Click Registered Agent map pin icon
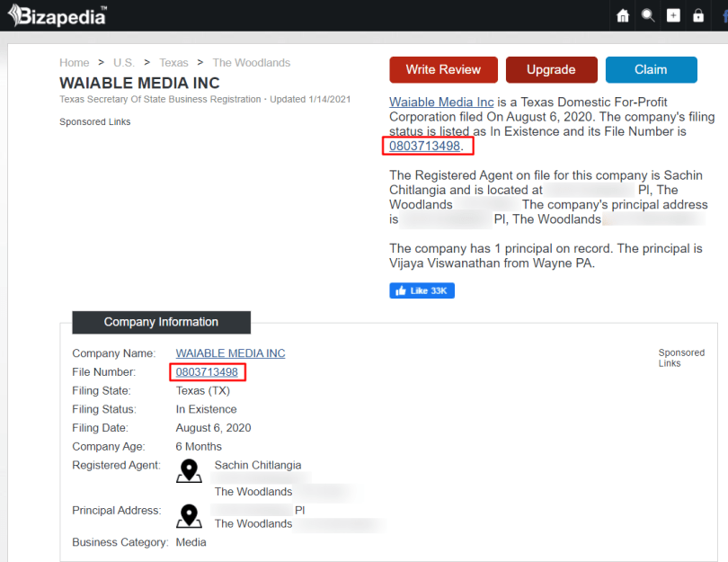 (x=189, y=471)
